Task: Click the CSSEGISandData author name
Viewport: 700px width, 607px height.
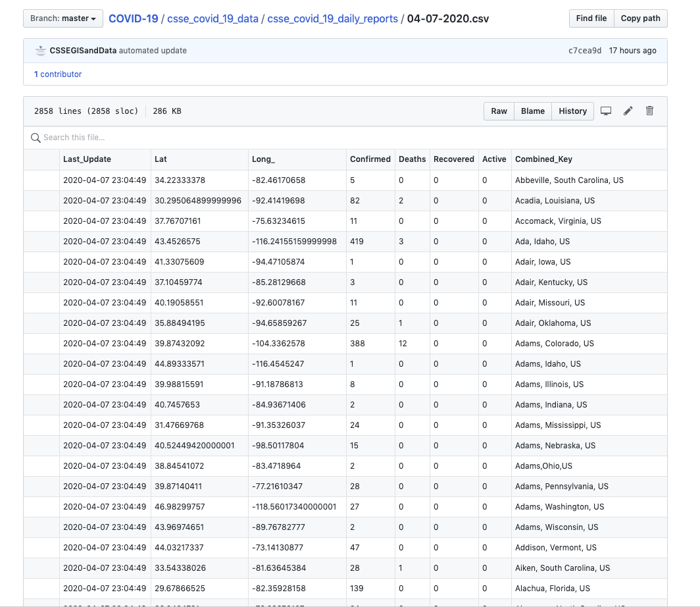Action: [83, 51]
